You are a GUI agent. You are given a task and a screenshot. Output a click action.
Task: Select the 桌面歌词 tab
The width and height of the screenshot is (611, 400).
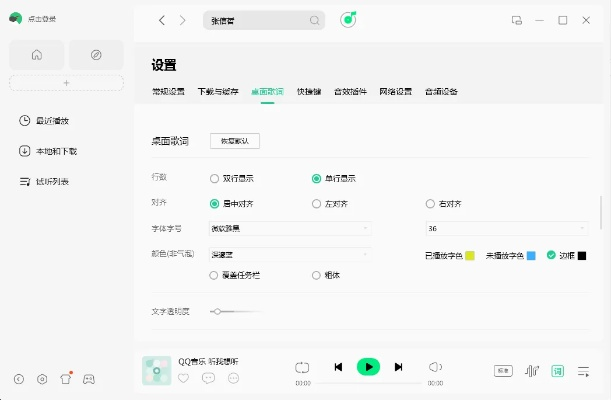click(x=267, y=92)
